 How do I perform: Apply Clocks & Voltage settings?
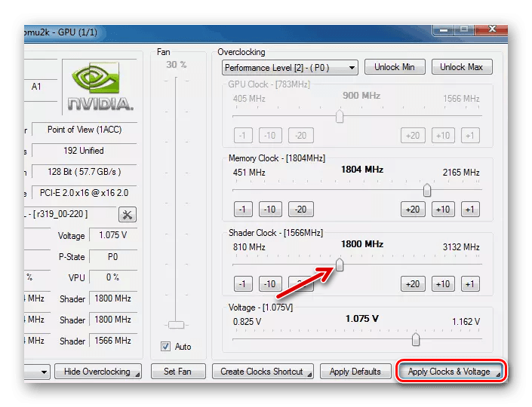click(449, 372)
